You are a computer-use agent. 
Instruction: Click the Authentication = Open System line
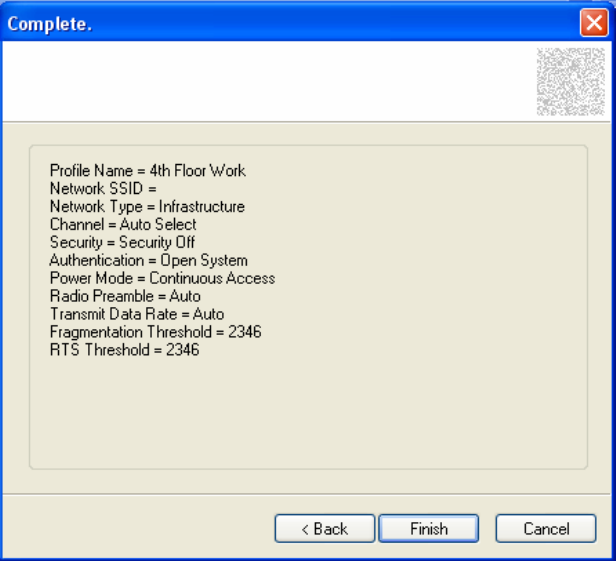tap(148, 260)
